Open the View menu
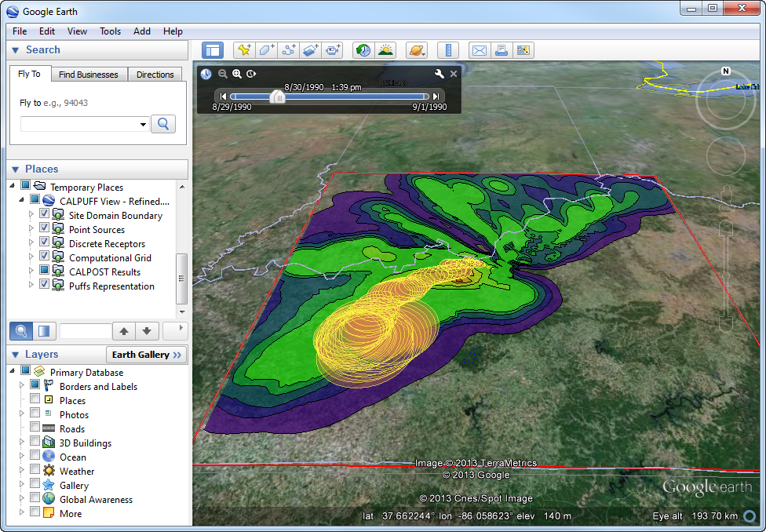 point(77,31)
